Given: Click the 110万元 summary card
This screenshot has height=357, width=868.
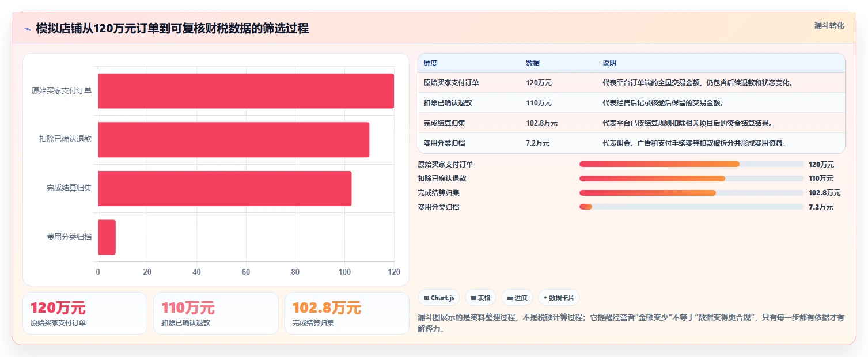Looking at the screenshot, I should coord(216,313).
